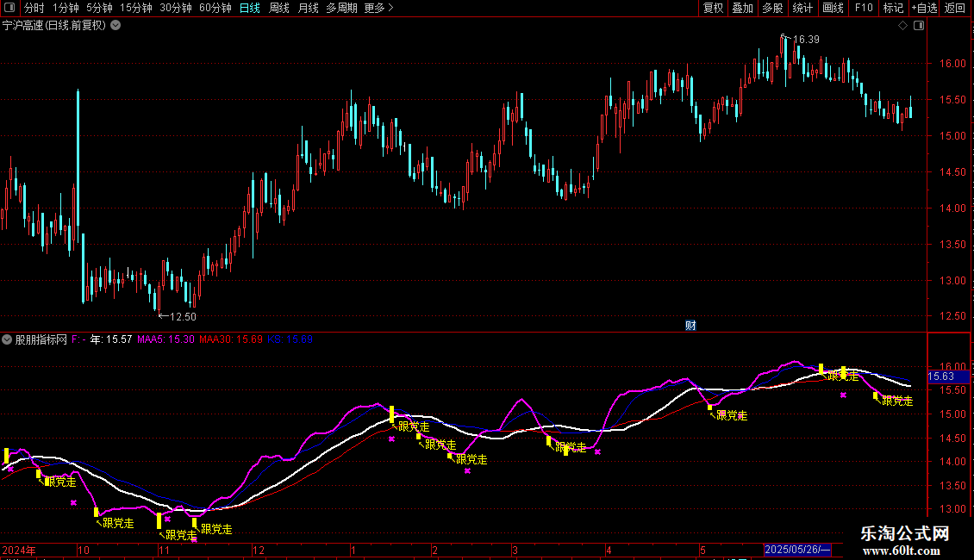Screen dimensions: 974x560
Task: Open the 多股 multi-stock view
Action: click(x=773, y=8)
